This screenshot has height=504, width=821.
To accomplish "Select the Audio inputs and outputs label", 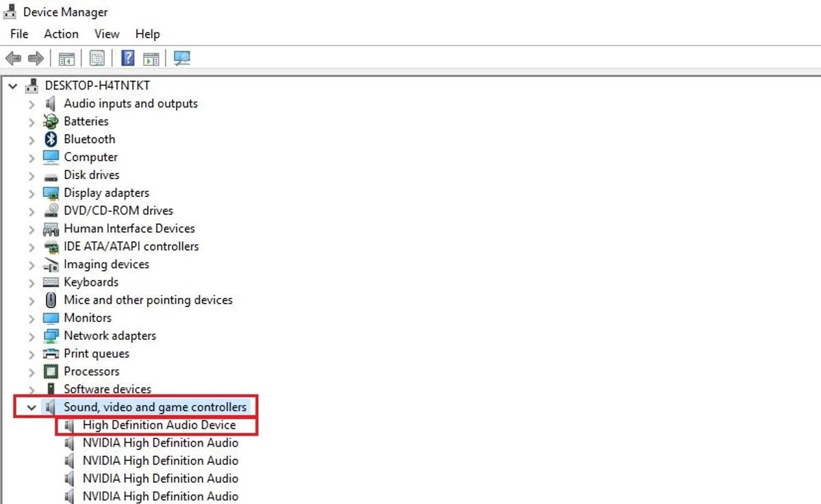I will point(131,103).
